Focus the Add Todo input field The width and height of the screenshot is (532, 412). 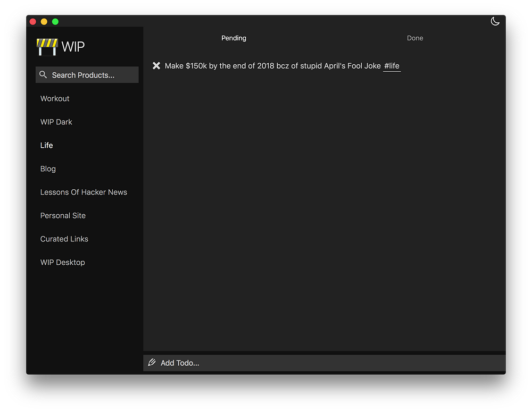tap(325, 363)
